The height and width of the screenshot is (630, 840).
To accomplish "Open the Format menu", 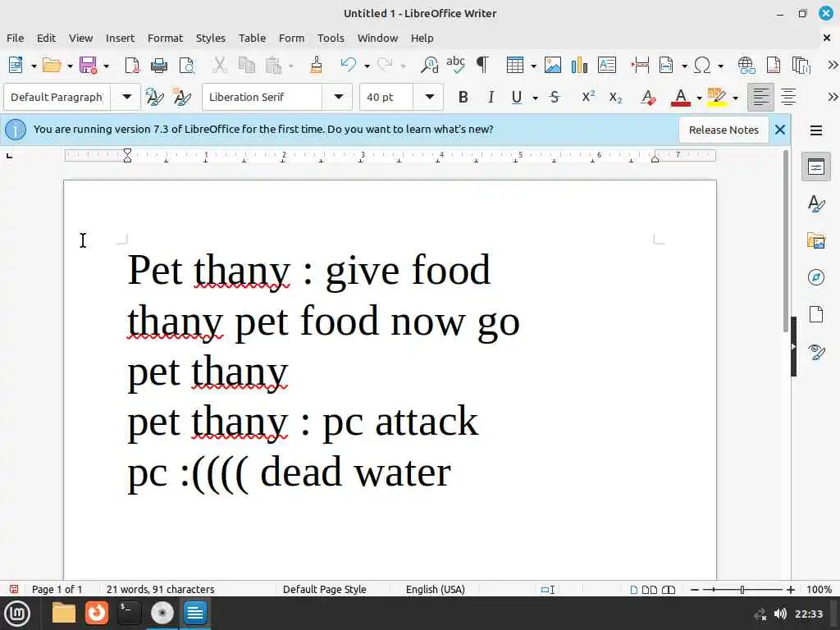I will pyautogui.click(x=165, y=38).
